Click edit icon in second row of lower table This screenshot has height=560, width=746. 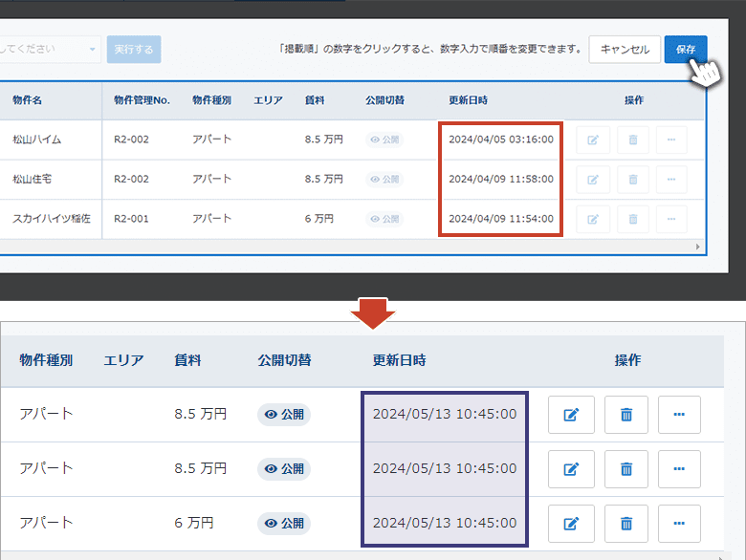(571, 469)
